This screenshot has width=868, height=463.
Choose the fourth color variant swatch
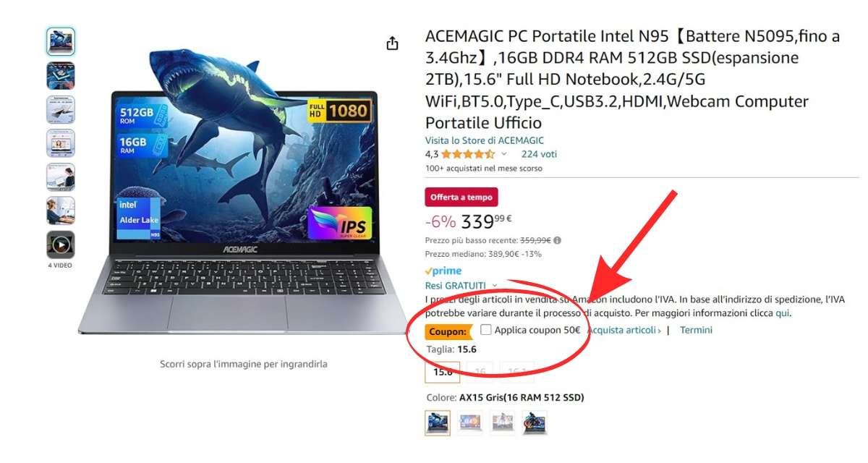click(x=535, y=423)
